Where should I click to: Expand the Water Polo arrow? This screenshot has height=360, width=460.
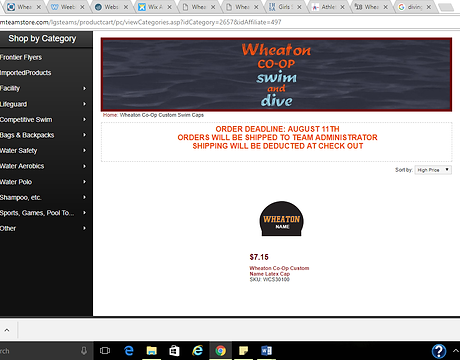coord(84,182)
